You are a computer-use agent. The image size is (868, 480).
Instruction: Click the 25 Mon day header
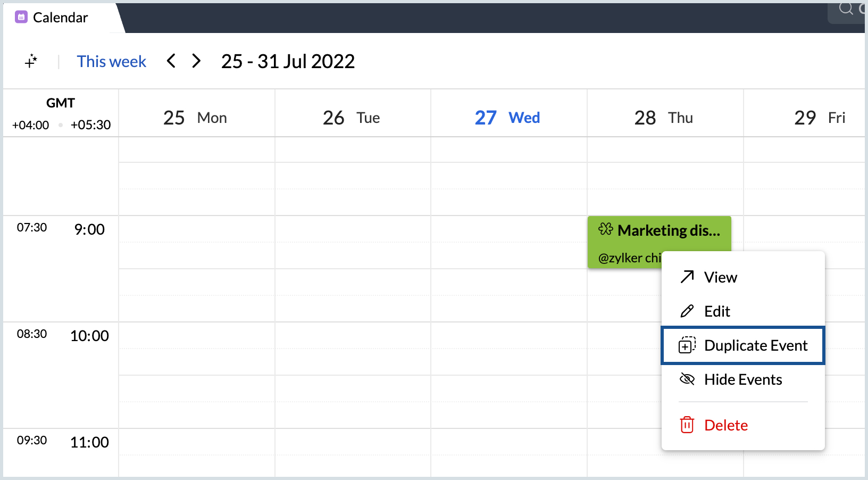[195, 118]
